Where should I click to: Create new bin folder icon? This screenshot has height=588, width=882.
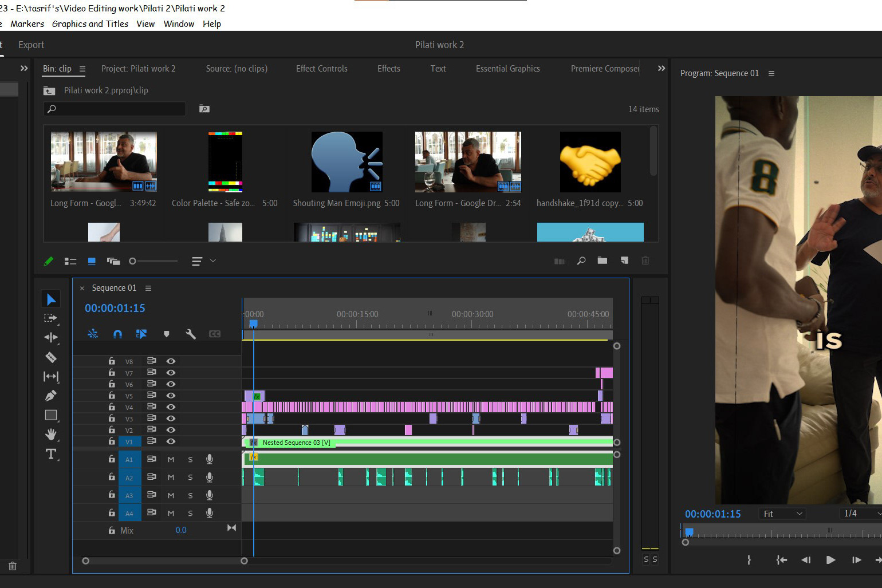(x=602, y=261)
